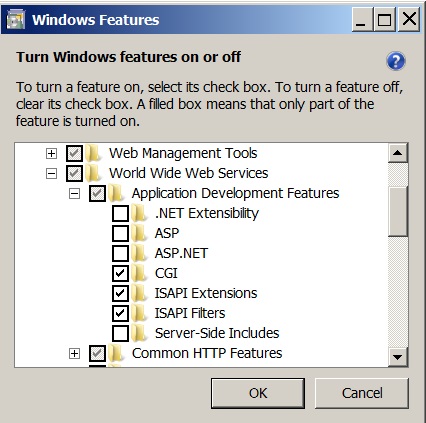Enable the ASP checkbox
This screenshot has height=423, width=426.
pos(120,233)
